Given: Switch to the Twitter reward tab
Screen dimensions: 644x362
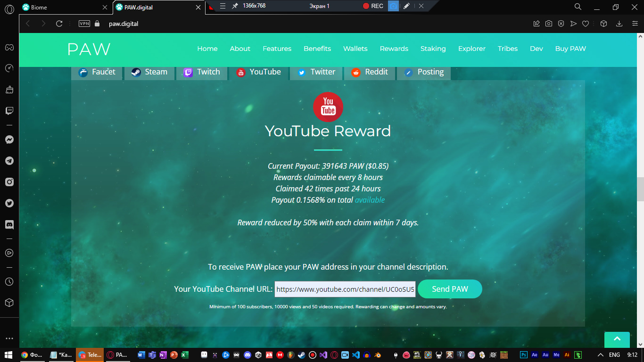Looking at the screenshot, I should point(316,72).
